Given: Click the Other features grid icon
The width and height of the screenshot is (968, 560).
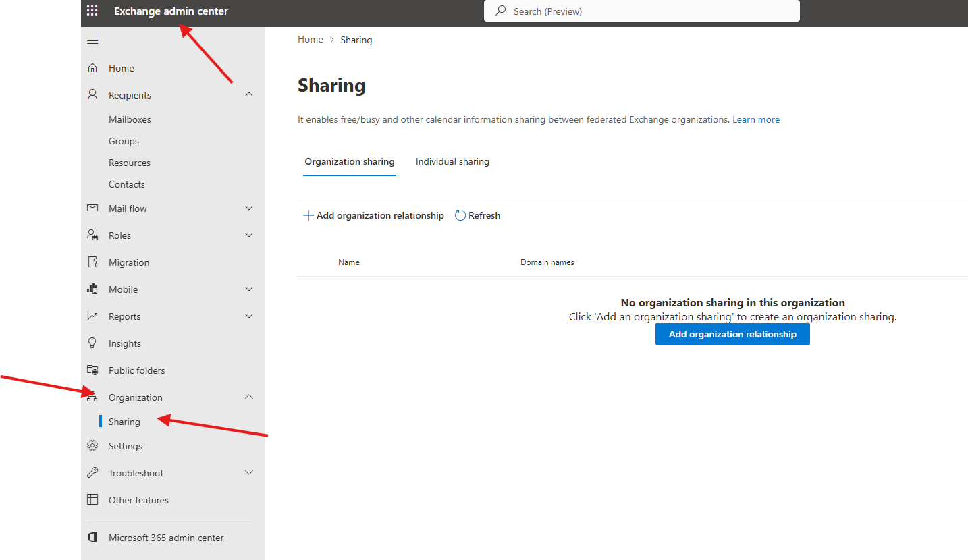Looking at the screenshot, I should coord(92,500).
